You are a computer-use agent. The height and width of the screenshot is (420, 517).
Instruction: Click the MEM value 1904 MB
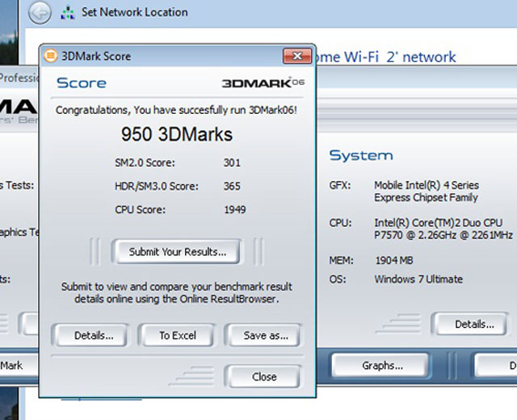[394, 260]
